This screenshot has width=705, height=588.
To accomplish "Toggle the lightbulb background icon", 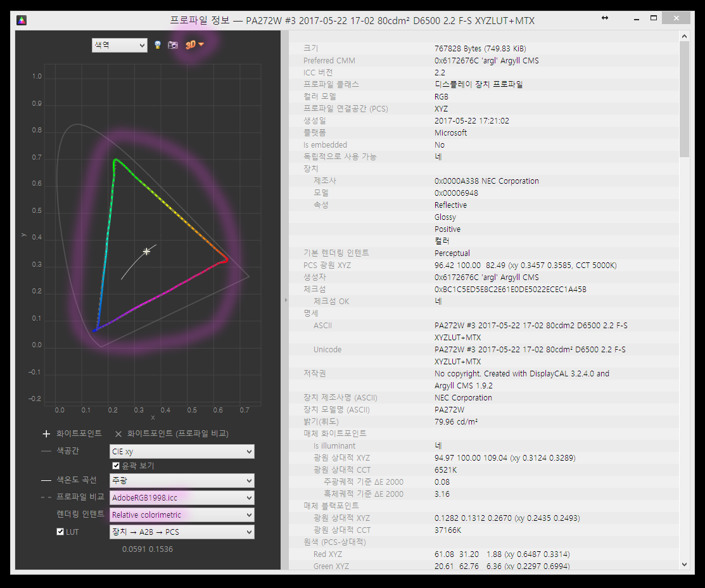I will coord(158,45).
